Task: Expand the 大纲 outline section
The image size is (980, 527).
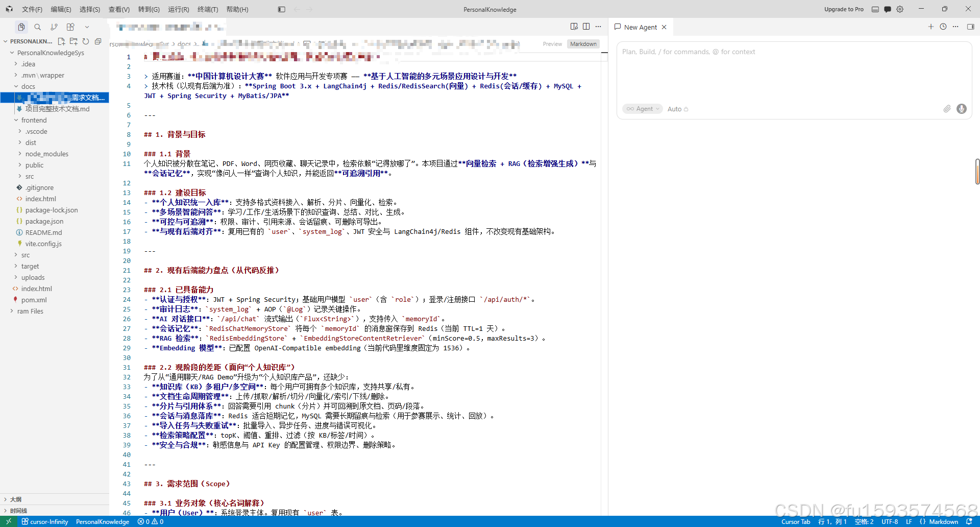Action: [x=55, y=499]
